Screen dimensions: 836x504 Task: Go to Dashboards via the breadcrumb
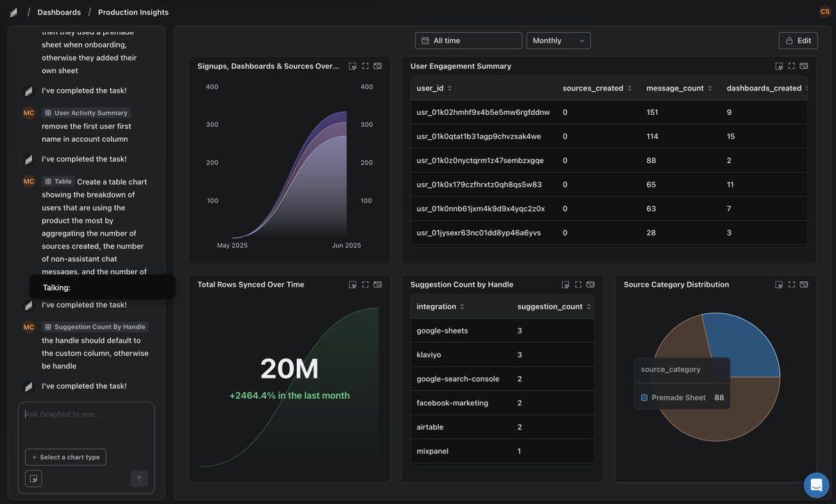click(59, 11)
